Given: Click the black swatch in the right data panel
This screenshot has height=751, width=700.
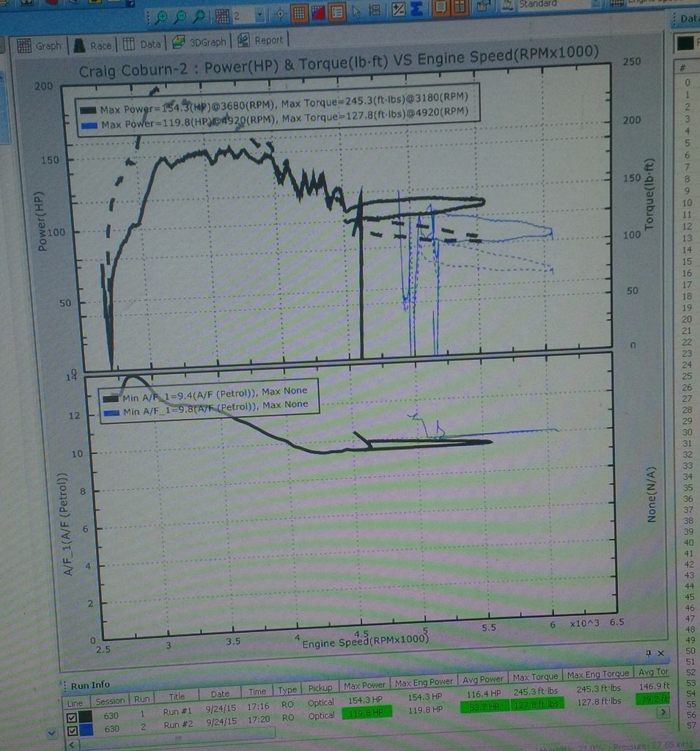Looking at the screenshot, I should tap(685, 44).
